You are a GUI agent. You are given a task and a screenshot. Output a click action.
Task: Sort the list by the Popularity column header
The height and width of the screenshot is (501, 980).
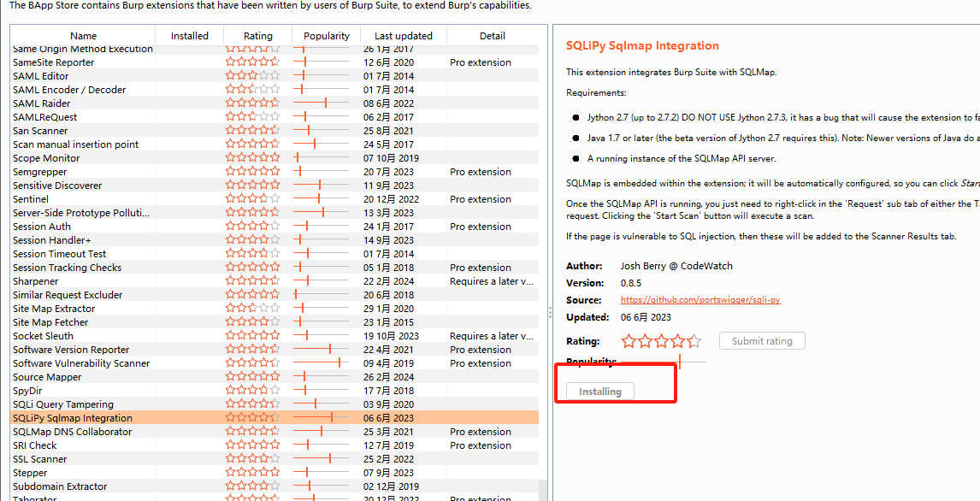(x=327, y=36)
